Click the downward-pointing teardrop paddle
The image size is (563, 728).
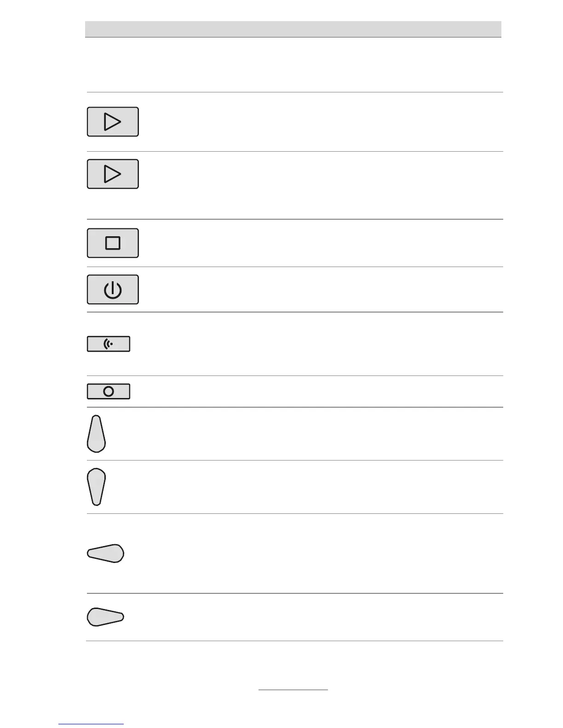[96, 487]
